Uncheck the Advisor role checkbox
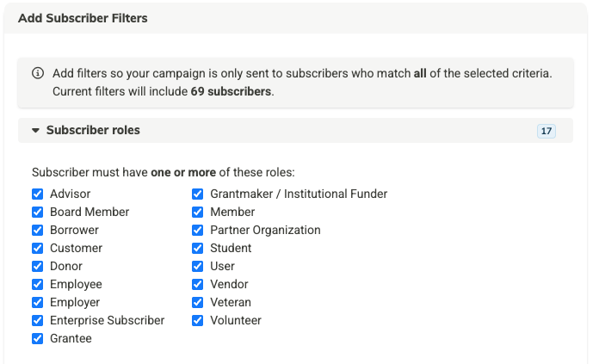This screenshot has width=599, height=364. coord(38,194)
